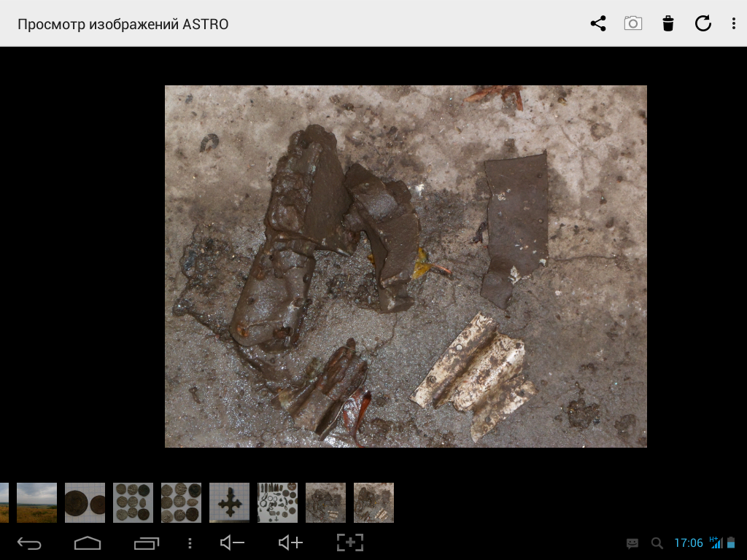The height and width of the screenshot is (560, 747).
Task: Select the dark cross artifact thumbnail
Action: tap(229, 503)
